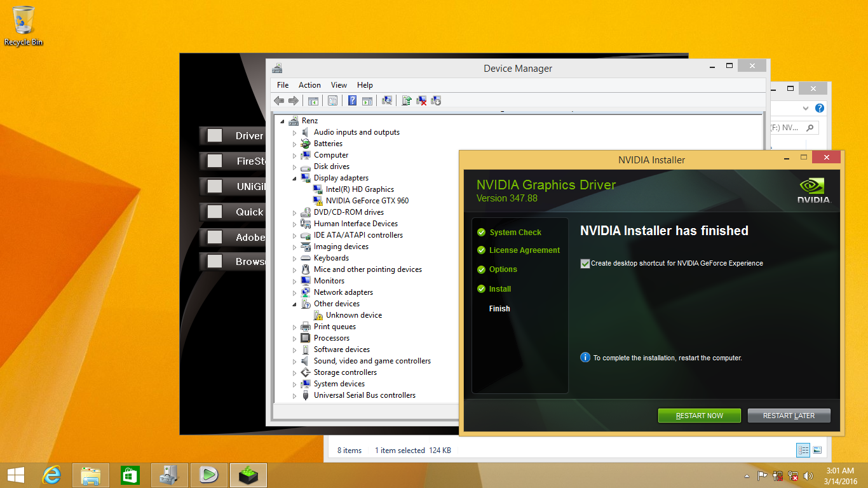Screen dimensions: 868x488
Task: Click network tray icon with red X
Action: point(793,475)
